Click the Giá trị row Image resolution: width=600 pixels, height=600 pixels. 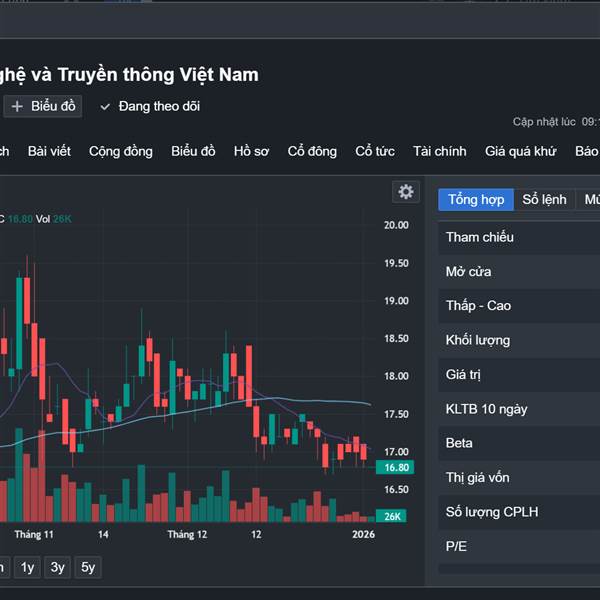(519, 375)
